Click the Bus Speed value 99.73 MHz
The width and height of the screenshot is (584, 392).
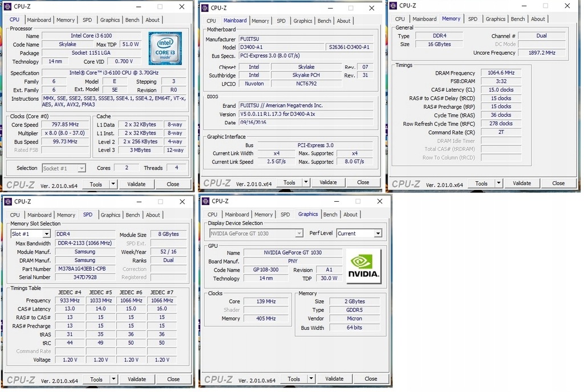tap(65, 141)
